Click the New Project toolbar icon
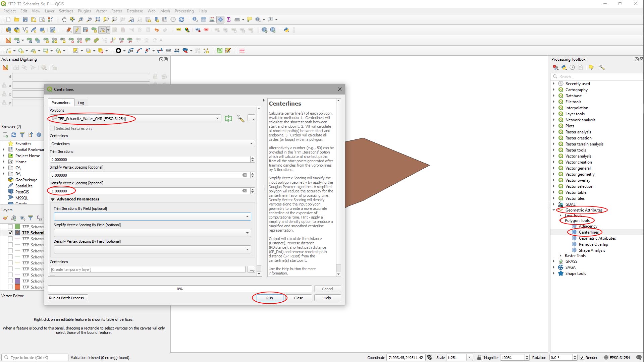Screen dimensions: 644x362 click(8, 19)
